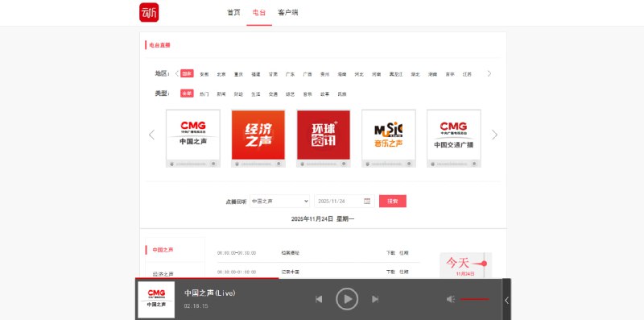Select 经济之声 in the schedule sidebar
The height and width of the screenshot is (320, 644).
[x=163, y=273]
